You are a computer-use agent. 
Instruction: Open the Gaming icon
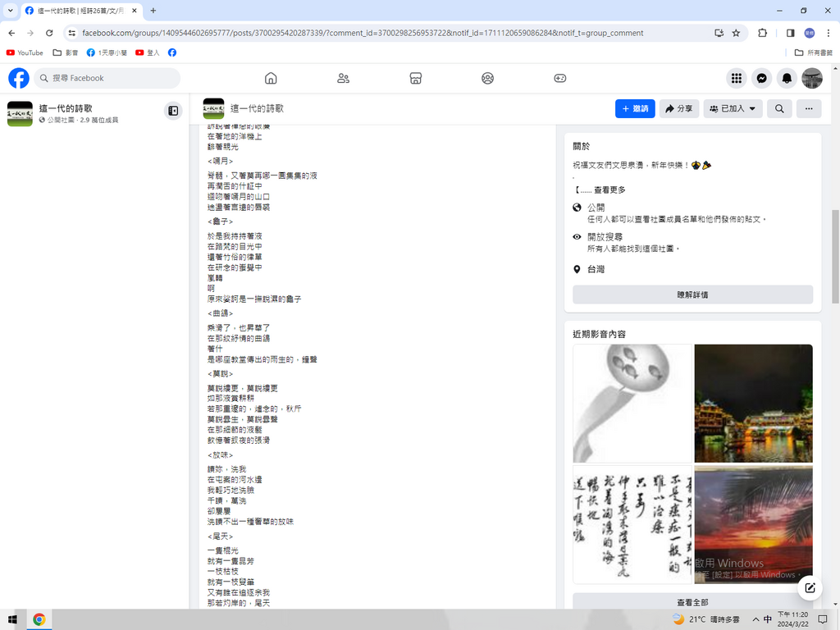tap(559, 78)
